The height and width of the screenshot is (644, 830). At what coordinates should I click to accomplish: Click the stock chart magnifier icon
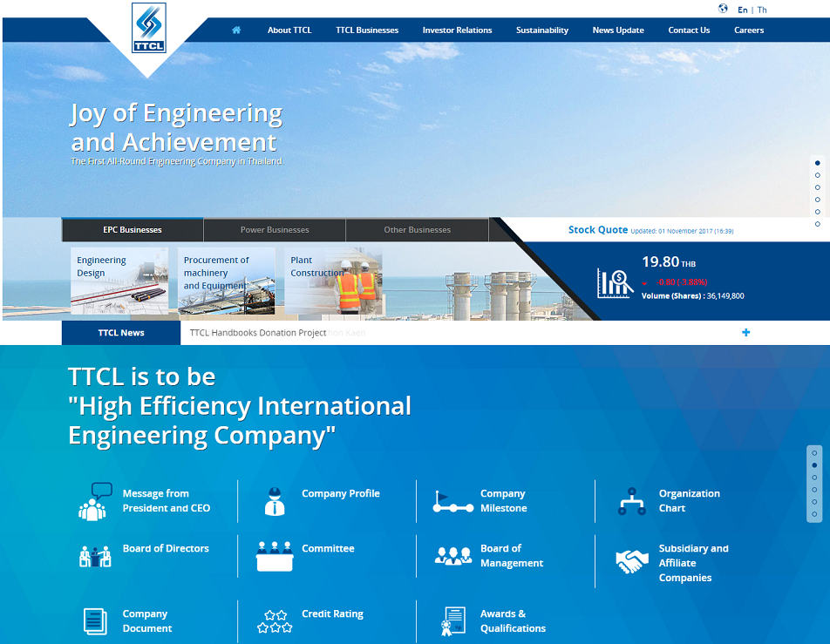point(615,283)
